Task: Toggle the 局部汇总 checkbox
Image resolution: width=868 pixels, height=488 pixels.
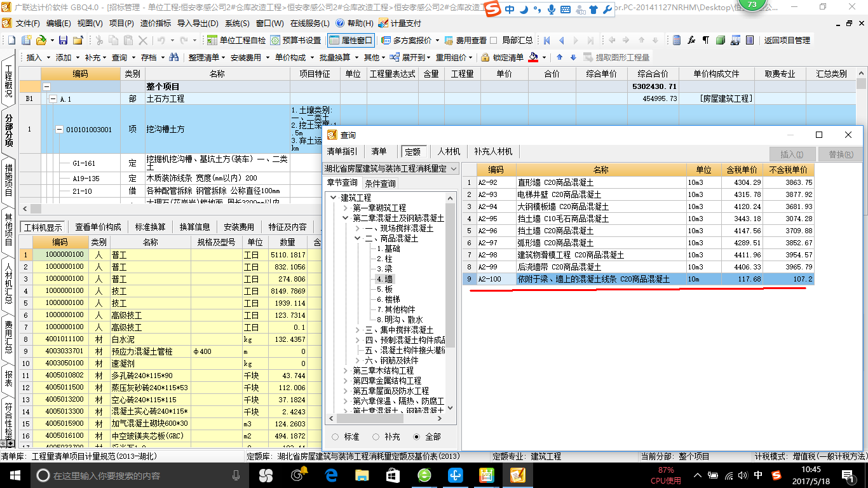Action: 494,40
